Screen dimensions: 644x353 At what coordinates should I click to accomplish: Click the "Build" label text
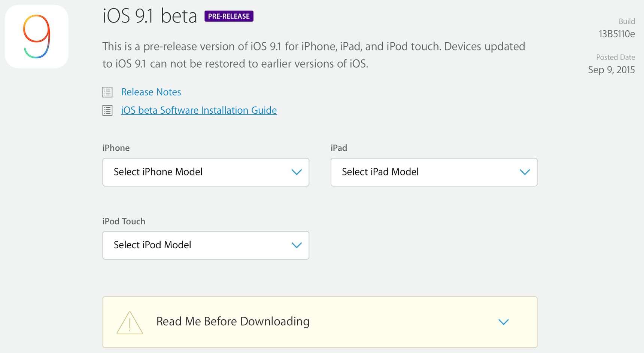[x=627, y=21]
